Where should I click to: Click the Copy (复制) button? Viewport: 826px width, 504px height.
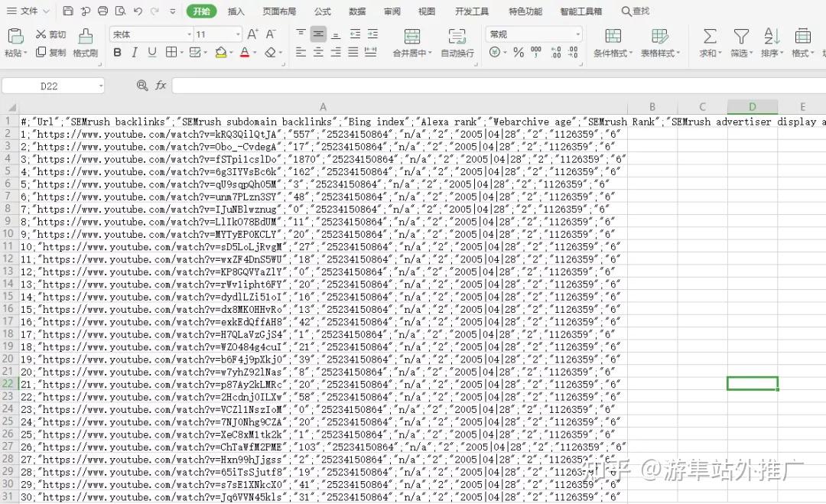coord(50,52)
